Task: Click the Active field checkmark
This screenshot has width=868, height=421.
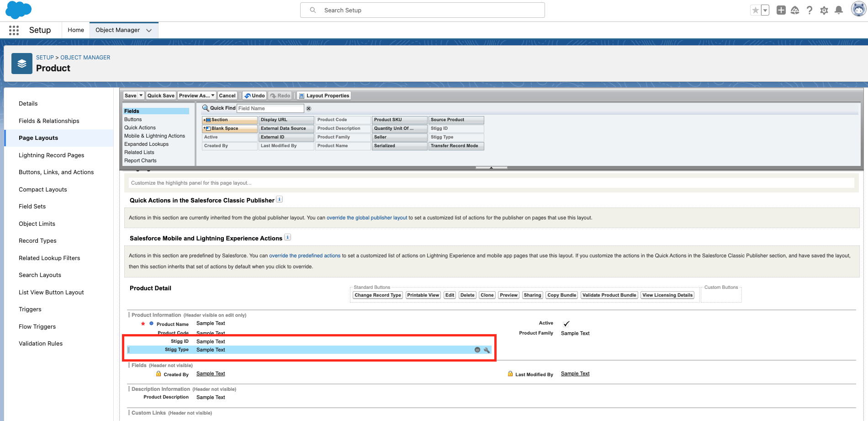Action: point(566,324)
